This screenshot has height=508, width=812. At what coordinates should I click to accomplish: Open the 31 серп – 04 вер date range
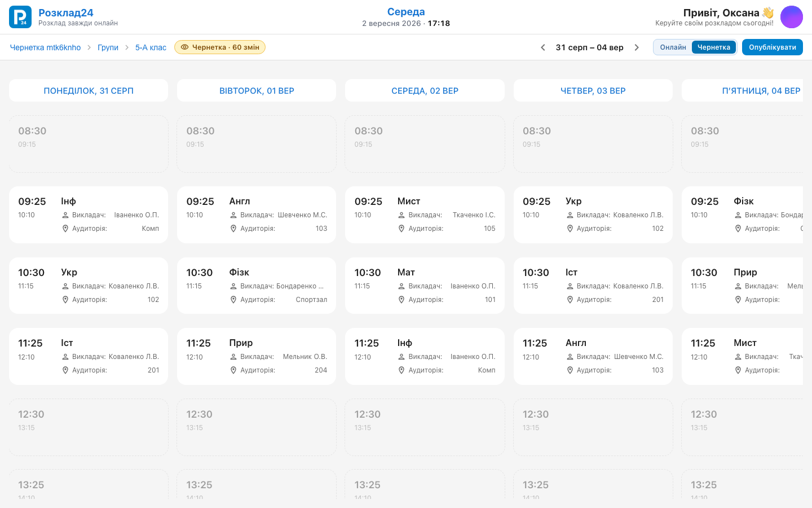point(590,47)
